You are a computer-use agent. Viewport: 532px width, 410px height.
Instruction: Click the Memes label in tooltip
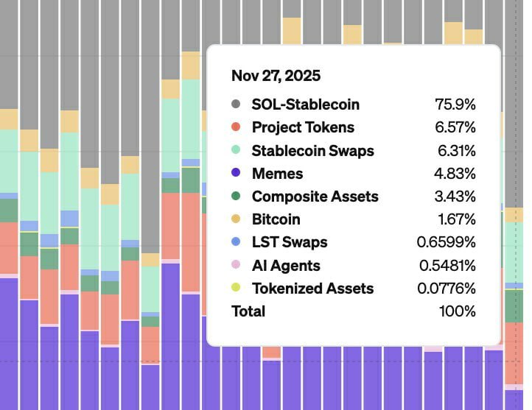[x=277, y=174]
